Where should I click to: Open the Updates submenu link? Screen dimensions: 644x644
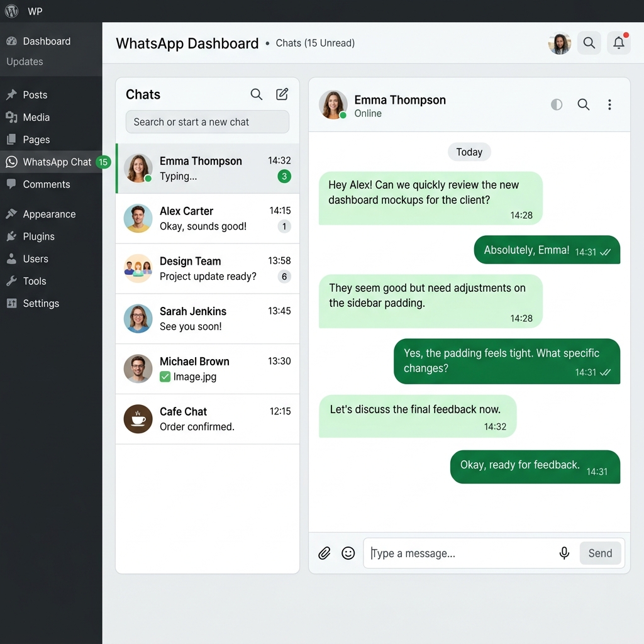[x=25, y=62]
